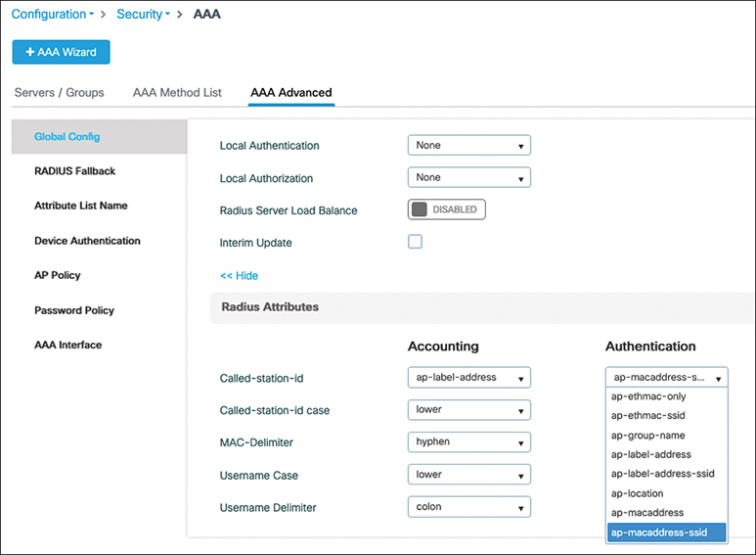Expand the MAC-Delimiter hyphen dropdown

pos(468,442)
